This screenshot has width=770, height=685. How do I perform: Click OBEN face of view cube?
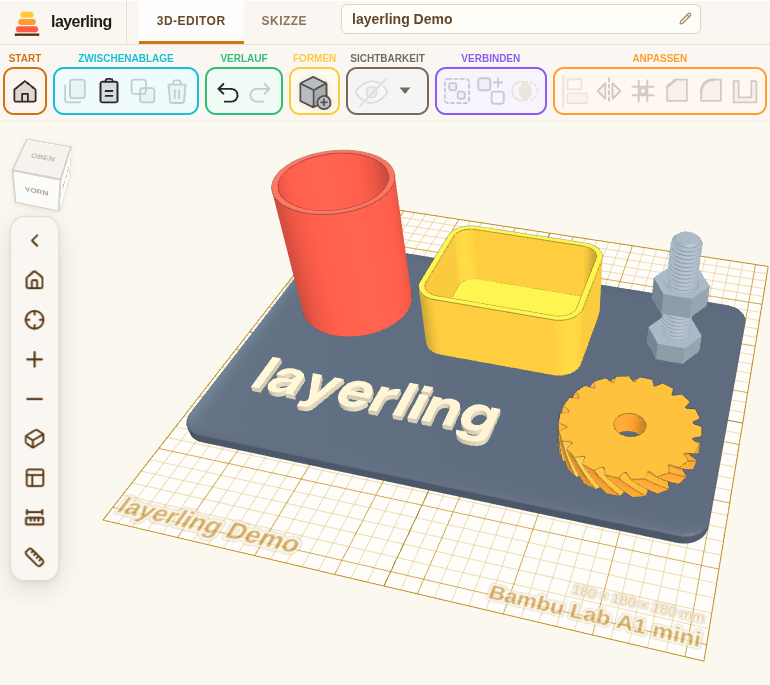coord(43,157)
